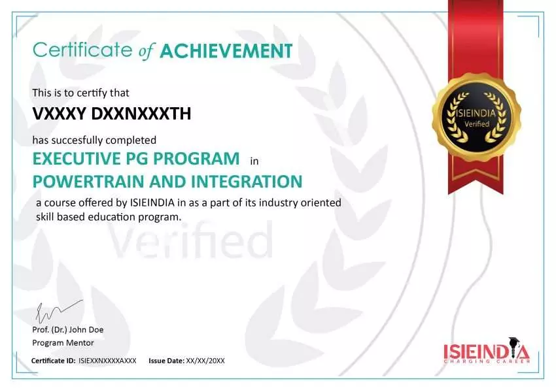Click the text 'This is to certify that'

pos(81,93)
